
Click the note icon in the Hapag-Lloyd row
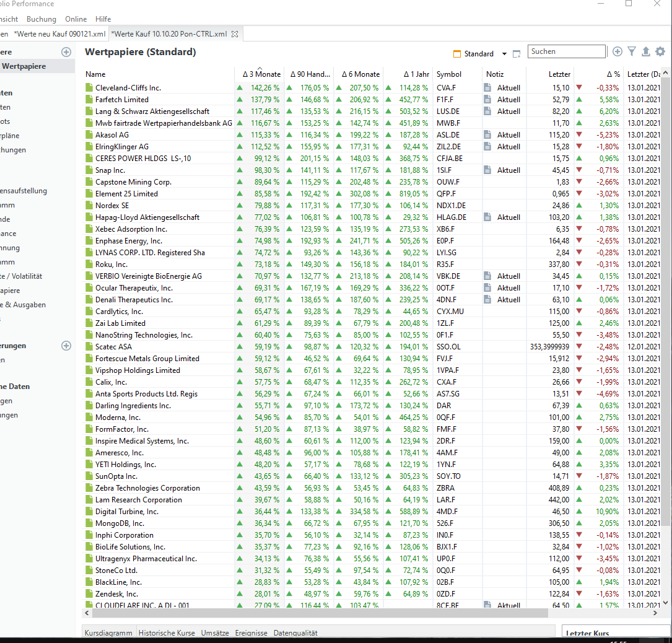pos(487,217)
